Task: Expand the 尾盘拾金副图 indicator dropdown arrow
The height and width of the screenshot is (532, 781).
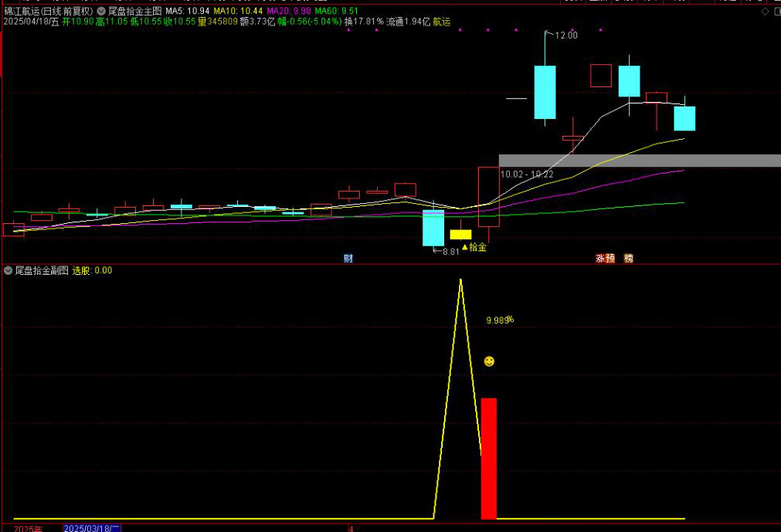Action: tap(8, 271)
